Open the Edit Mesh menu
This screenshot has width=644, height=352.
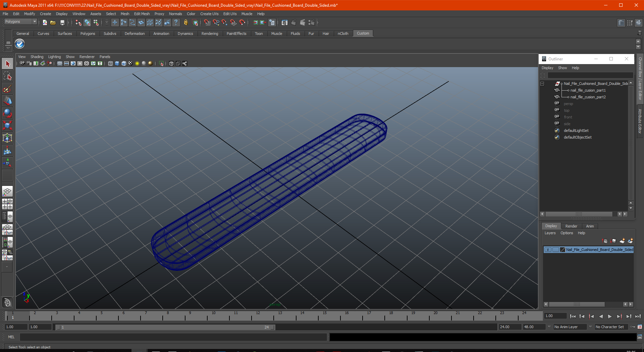tap(142, 14)
